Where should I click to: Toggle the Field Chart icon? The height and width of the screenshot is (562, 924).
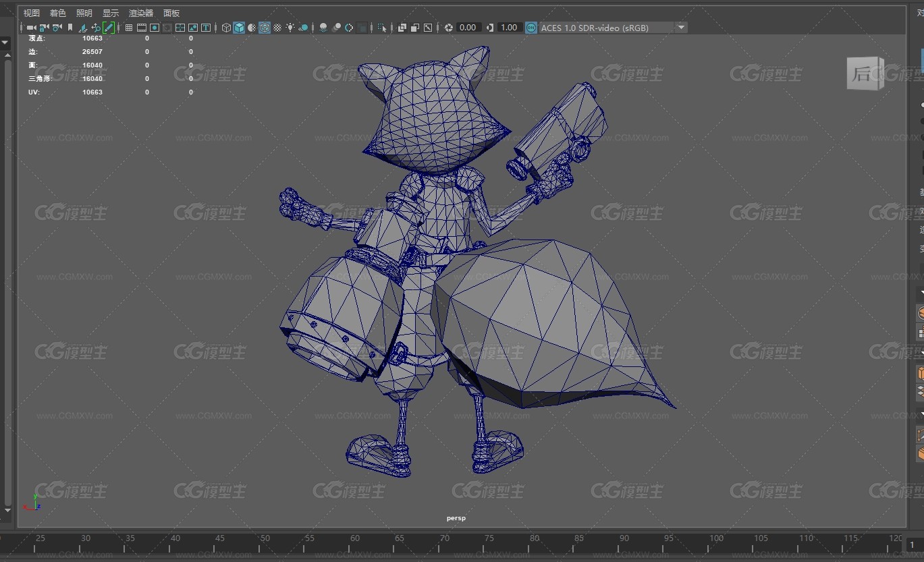pyautogui.click(x=180, y=28)
